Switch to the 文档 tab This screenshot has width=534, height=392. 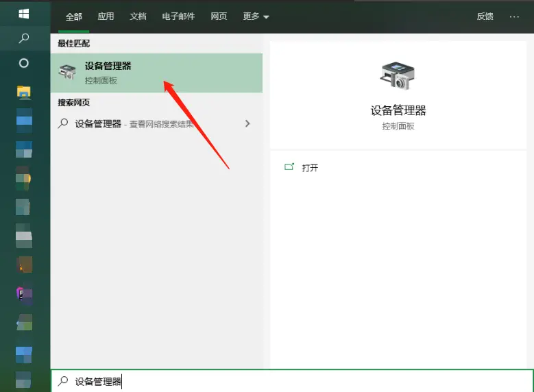[x=138, y=16]
